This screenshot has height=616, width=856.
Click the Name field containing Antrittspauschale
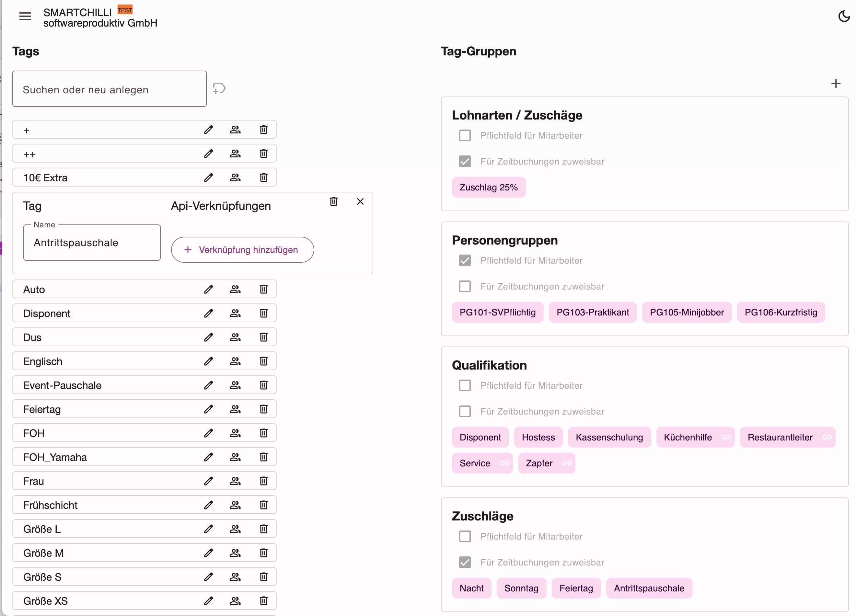click(92, 243)
